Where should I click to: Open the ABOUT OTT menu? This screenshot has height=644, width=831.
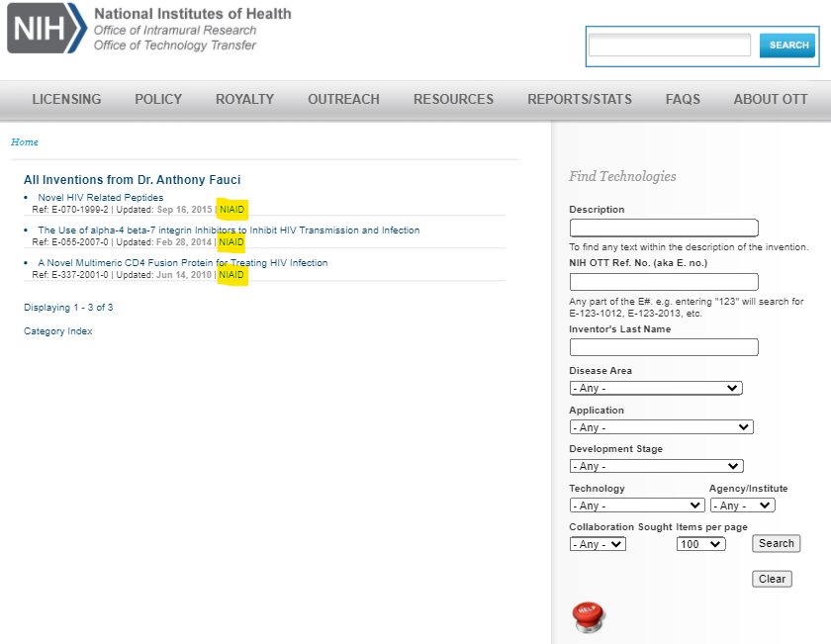click(x=770, y=99)
